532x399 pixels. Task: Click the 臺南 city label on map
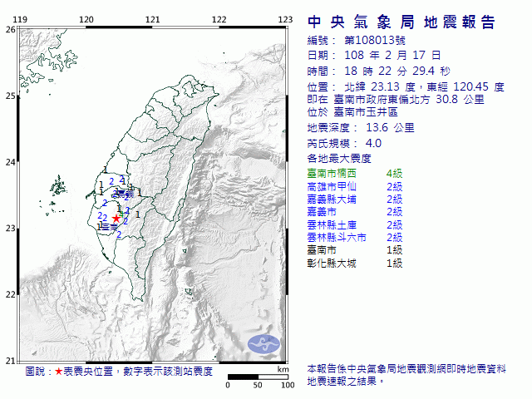pyautogui.click(x=109, y=227)
